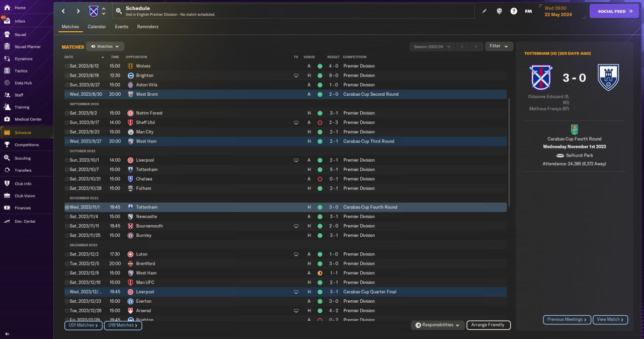
Task: Click the tactics head icon in top bar
Action: pos(499,11)
